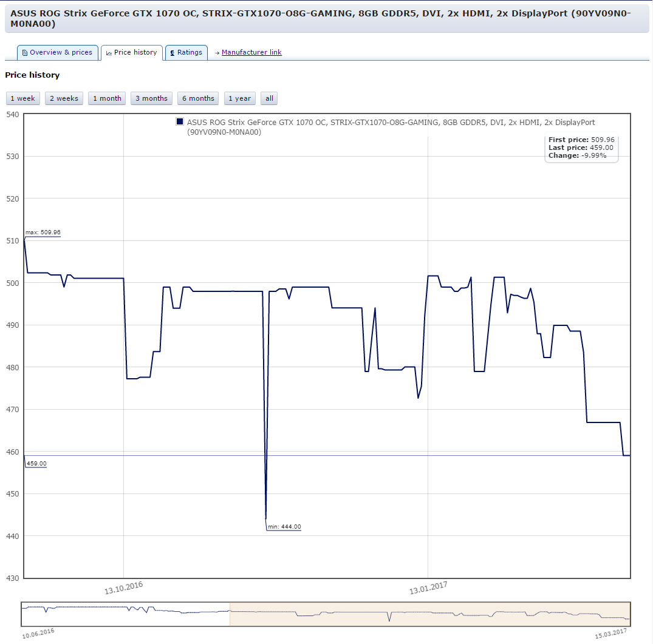Click the 430 y-axis label
Viewport: 653px width, 644px height.
[x=13, y=578]
